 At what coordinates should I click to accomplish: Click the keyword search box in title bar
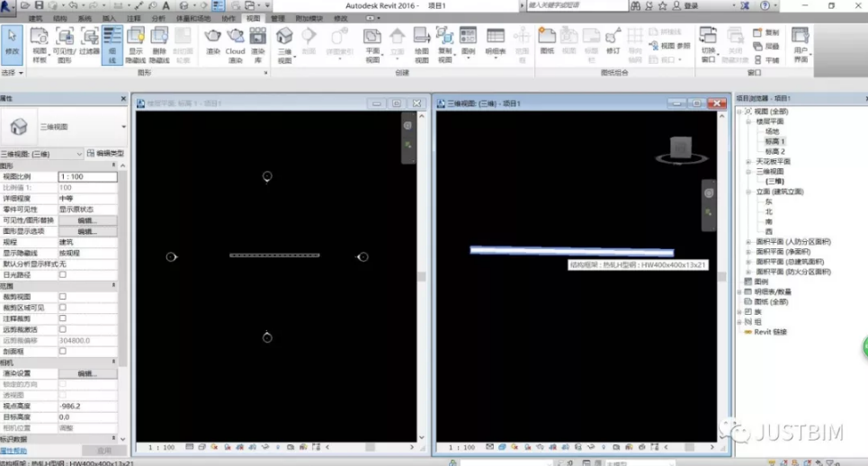577,5
